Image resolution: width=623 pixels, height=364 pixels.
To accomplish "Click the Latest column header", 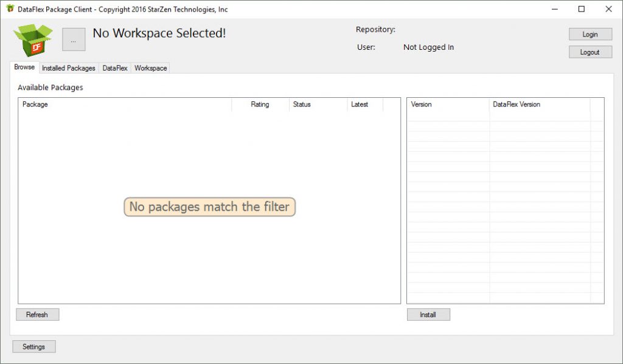I will (365, 105).
